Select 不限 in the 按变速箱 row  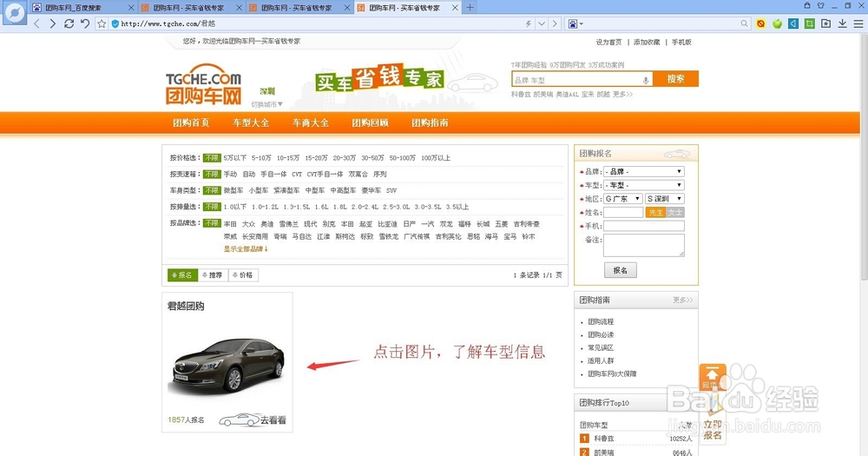click(x=212, y=174)
